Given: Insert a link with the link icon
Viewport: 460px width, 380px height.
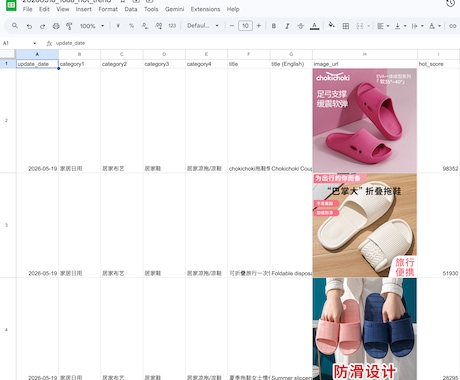Looking at the screenshot, I should [x=453, y=26].
